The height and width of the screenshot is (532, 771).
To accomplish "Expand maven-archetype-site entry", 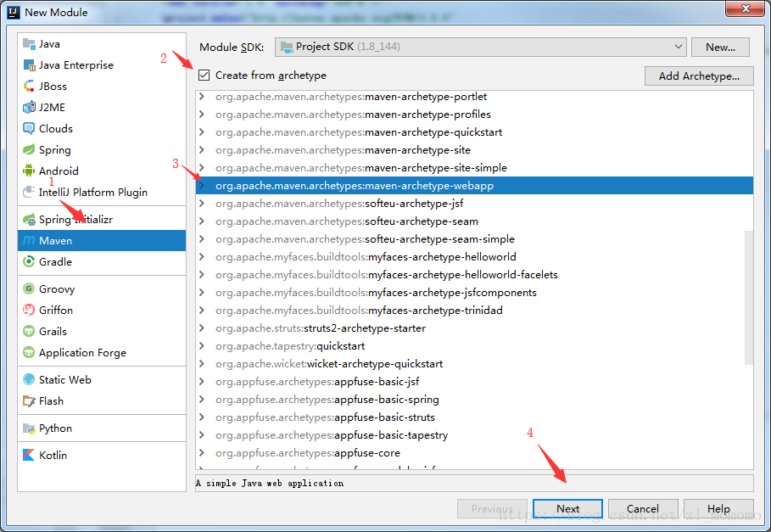I will click(x=202, y=149).
